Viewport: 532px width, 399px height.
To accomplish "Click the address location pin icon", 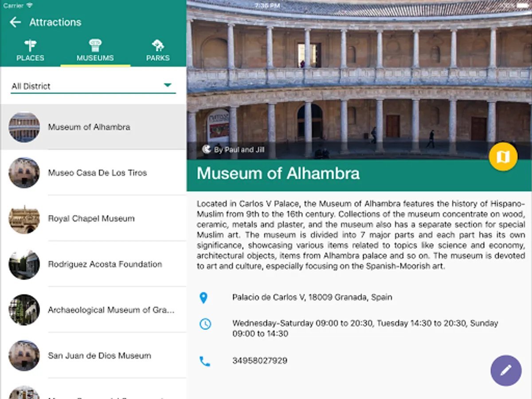I will coord(203,298).
